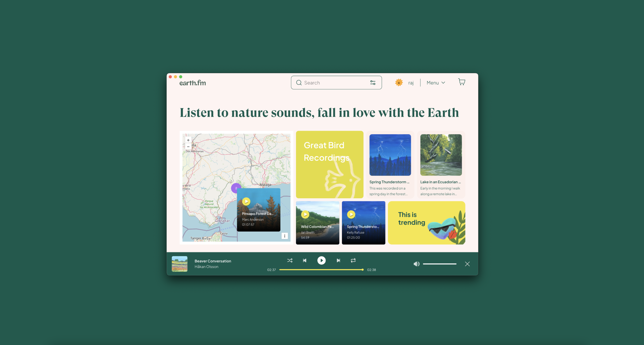Toggle repeat mode in the player
The height and width of the screenshot is (345, 644).
tap(353, 261)
